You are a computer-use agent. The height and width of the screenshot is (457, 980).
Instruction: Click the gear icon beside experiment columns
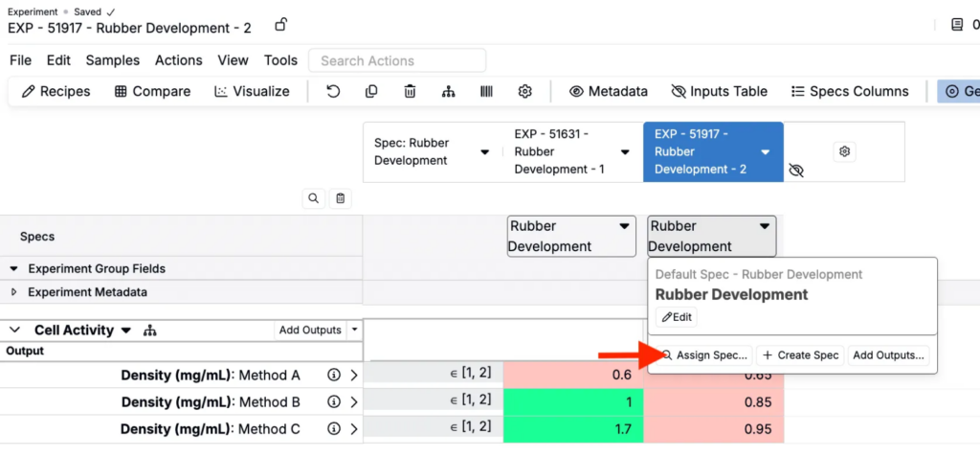(843, 151)
